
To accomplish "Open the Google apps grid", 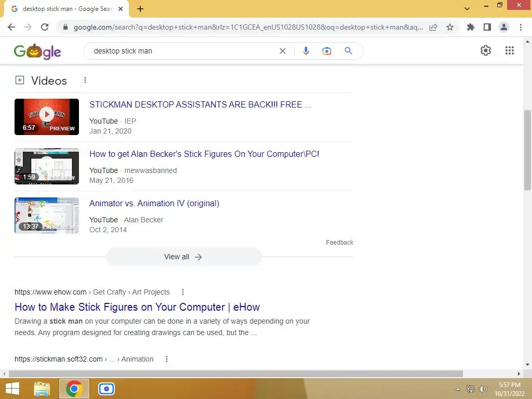I will click(510, 50).
